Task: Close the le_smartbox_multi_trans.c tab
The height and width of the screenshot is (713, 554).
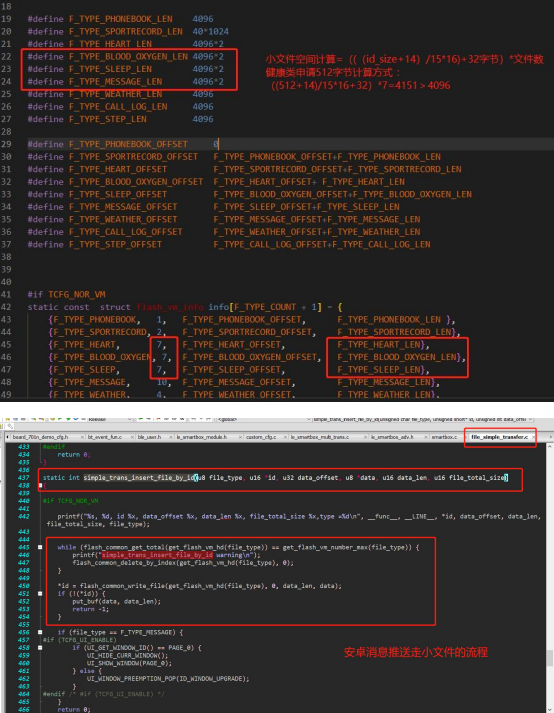Action: point(365,437)
